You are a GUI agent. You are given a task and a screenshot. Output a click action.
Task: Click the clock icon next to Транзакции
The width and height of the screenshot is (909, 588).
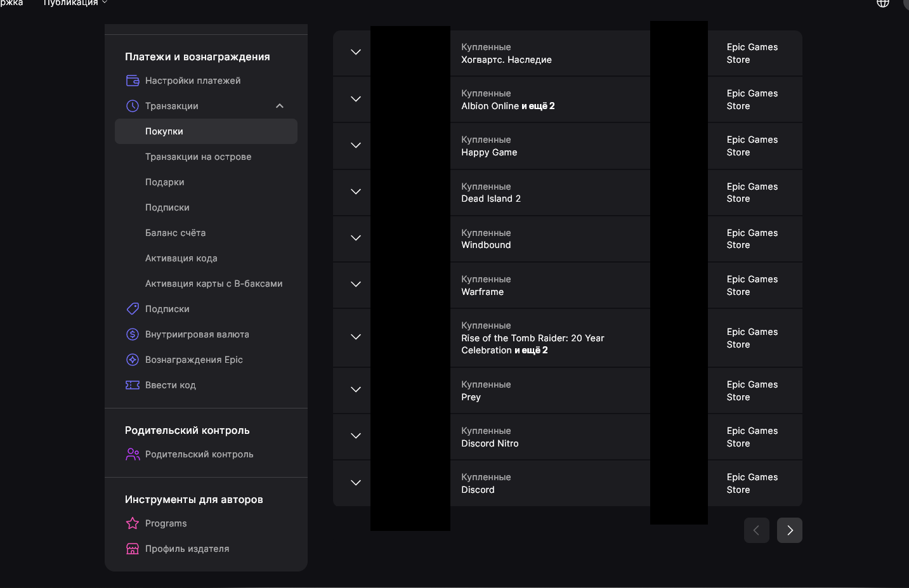(x=133, y=106)
